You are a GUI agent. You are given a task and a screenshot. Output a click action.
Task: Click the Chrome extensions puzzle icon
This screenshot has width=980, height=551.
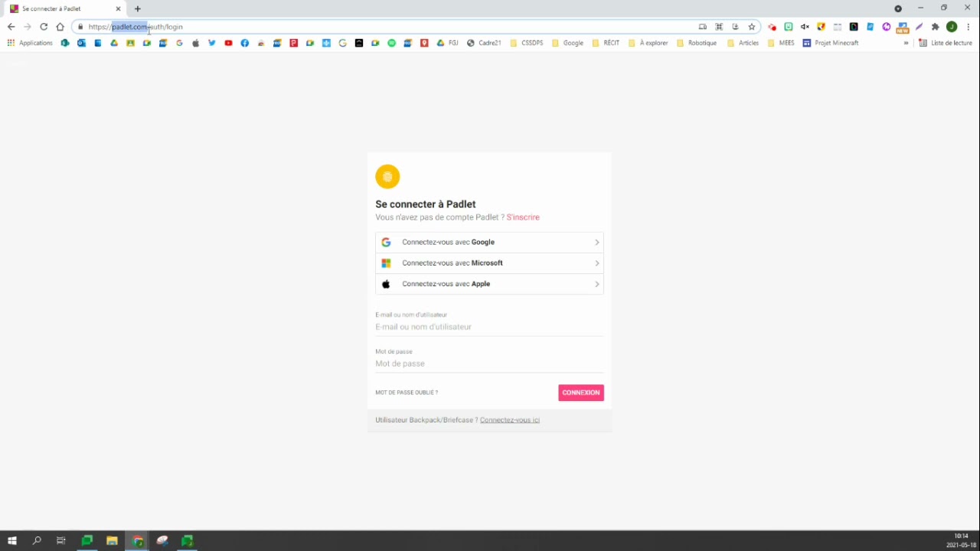pos(936,27)
